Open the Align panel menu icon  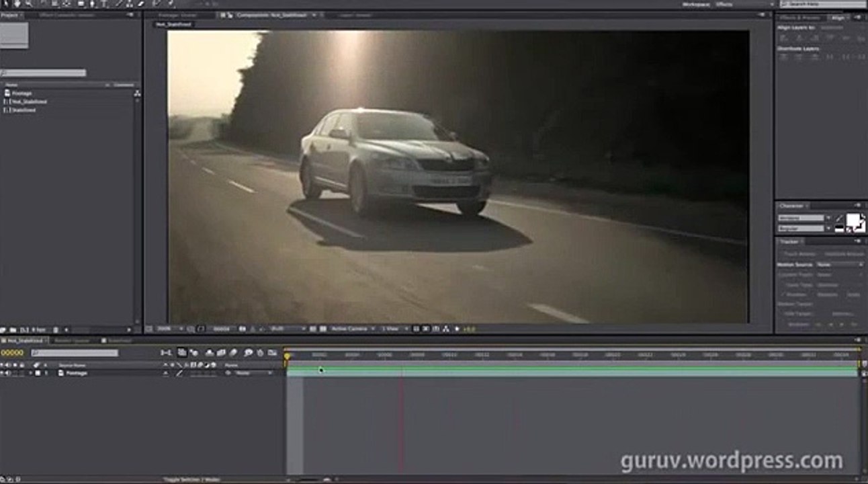[x=858, y=17]
